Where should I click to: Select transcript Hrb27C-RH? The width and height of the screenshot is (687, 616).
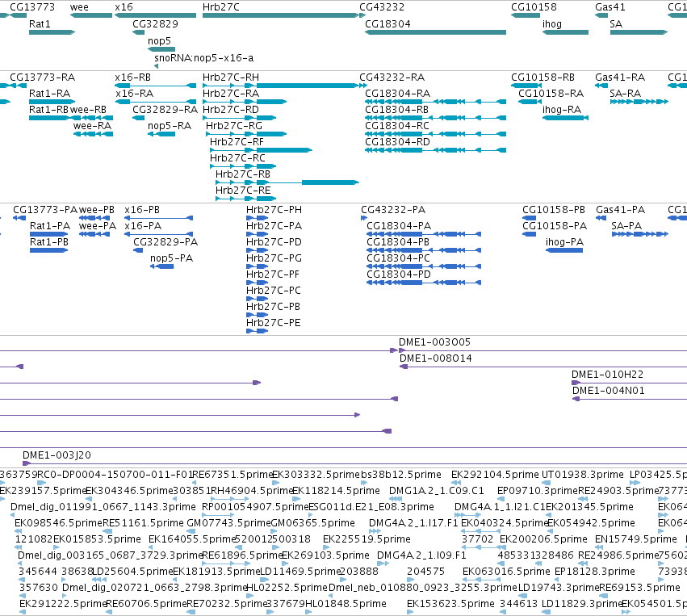click(x=230, y=78)
